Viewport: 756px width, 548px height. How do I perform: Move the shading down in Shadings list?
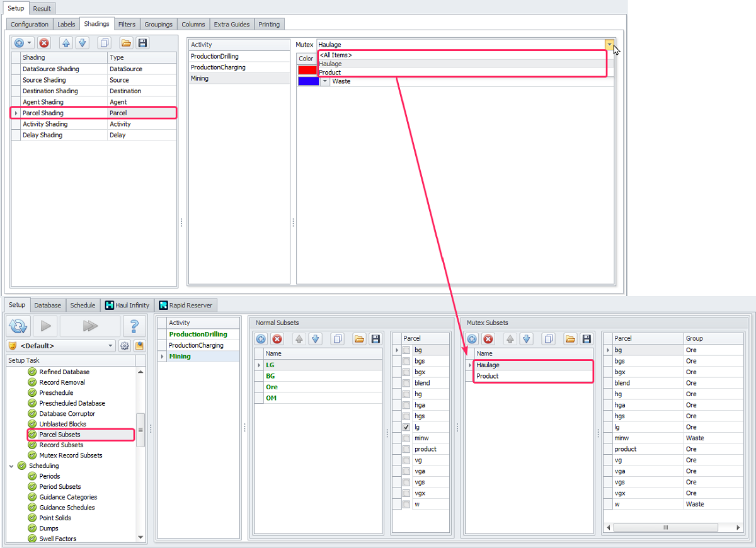[83, 43]
